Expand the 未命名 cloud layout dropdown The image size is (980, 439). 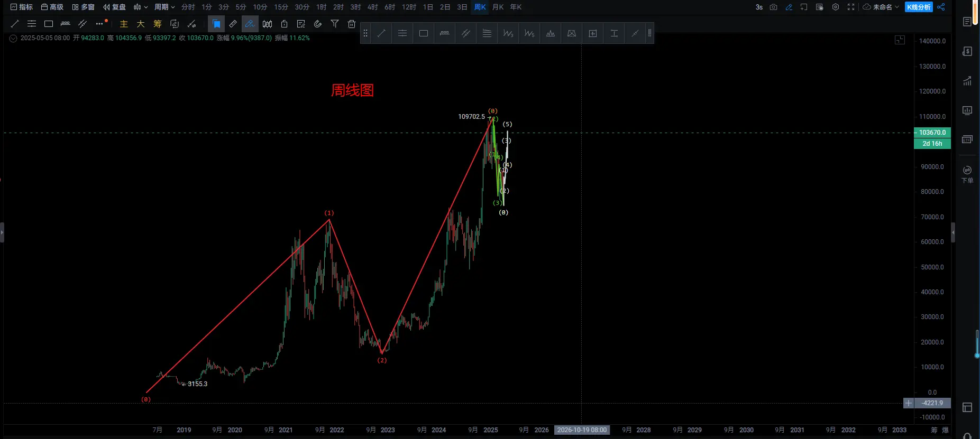[x=881, y=7]
